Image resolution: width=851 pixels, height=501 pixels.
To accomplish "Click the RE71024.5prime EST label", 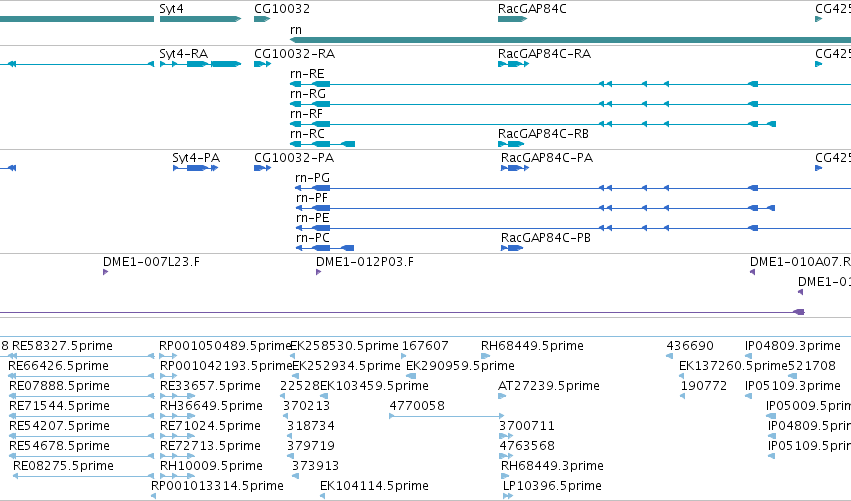I will point(210,426).
